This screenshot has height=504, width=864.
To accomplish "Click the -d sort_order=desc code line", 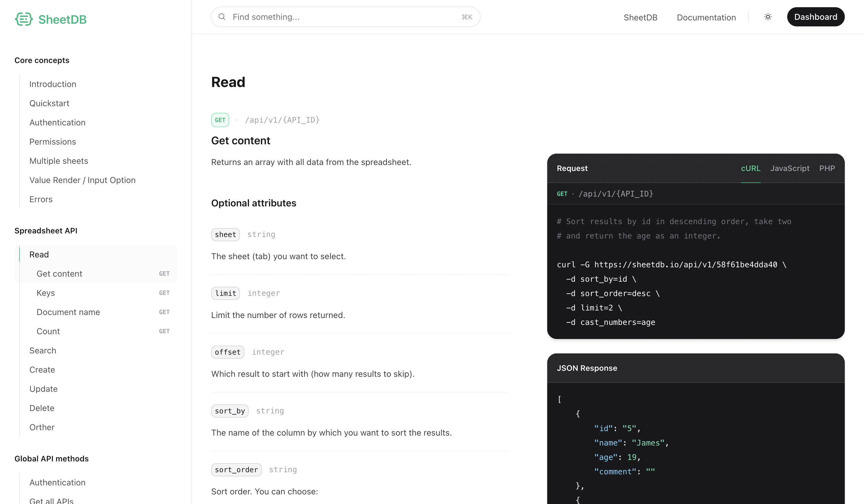I will [x=613, y=293].
